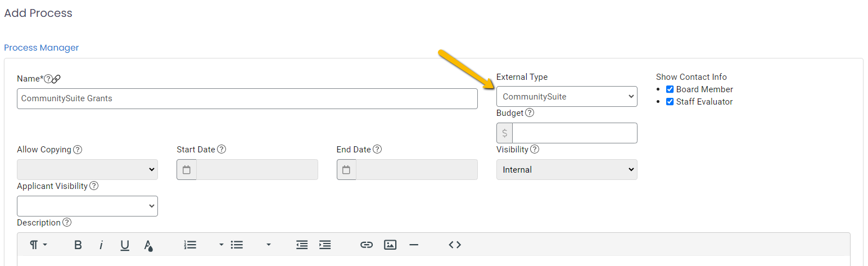The height and width of the screenshot is (266, 868).
Task: Apply italic formatting in the editor
Action: (101, 245)
